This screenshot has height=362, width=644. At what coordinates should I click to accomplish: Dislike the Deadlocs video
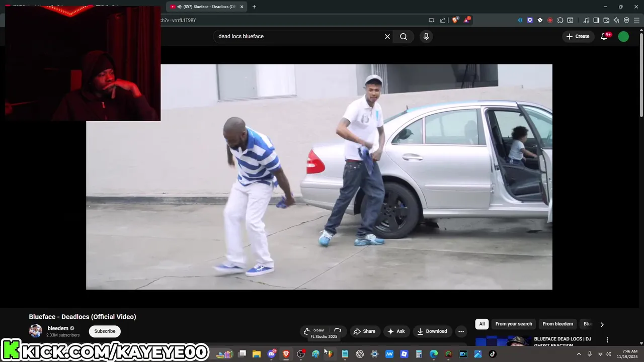(338, 331)
